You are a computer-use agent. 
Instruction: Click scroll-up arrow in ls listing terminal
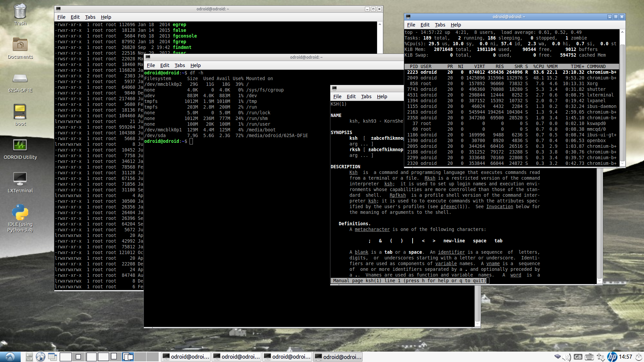380,24
